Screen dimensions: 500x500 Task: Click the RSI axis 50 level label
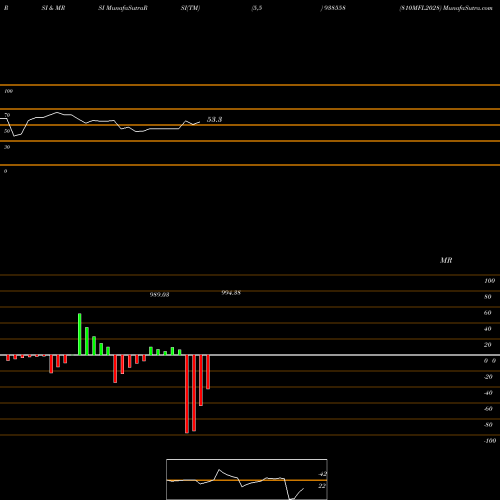pos(7,131)
